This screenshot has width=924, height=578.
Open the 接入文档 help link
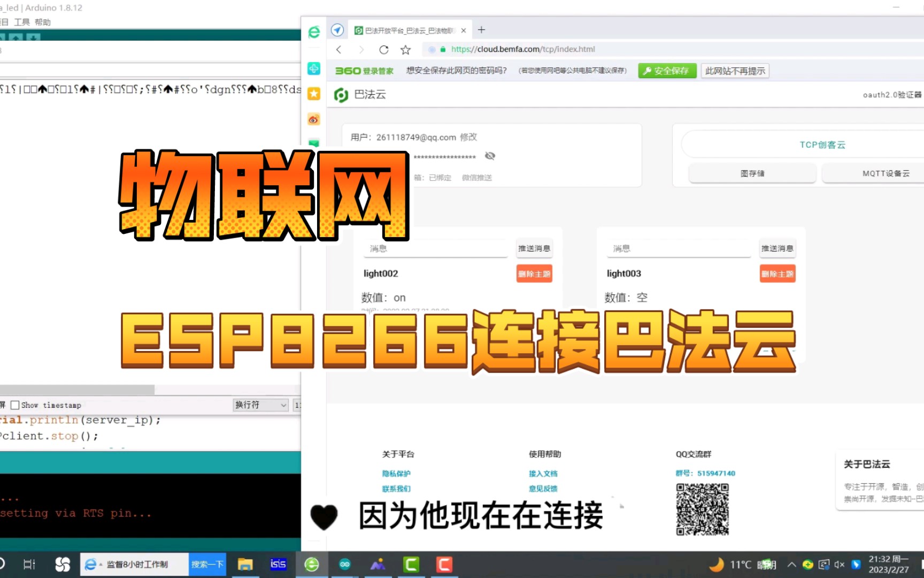click(x=543, y=474)
